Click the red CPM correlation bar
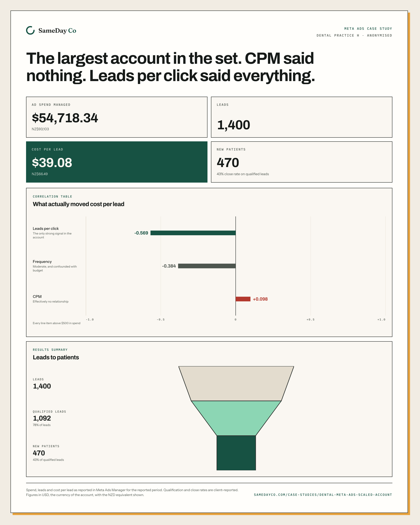The image size is (420, 525). [243, 299]
